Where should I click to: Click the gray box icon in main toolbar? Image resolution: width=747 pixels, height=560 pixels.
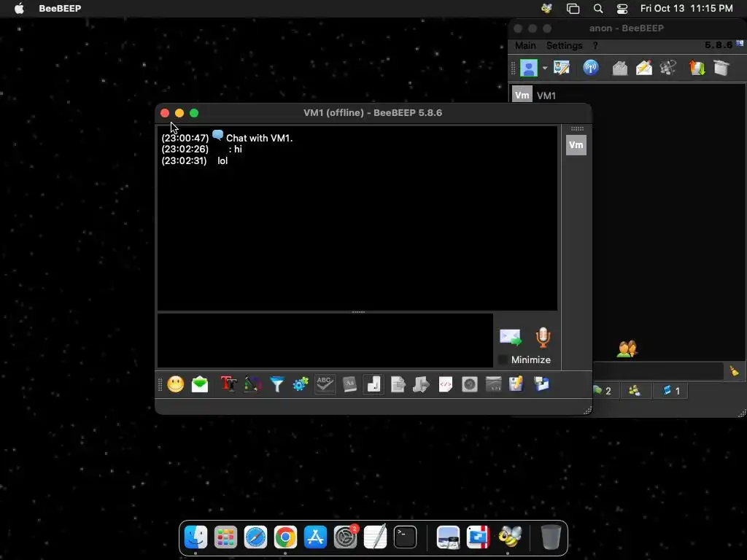pos(721,68)
